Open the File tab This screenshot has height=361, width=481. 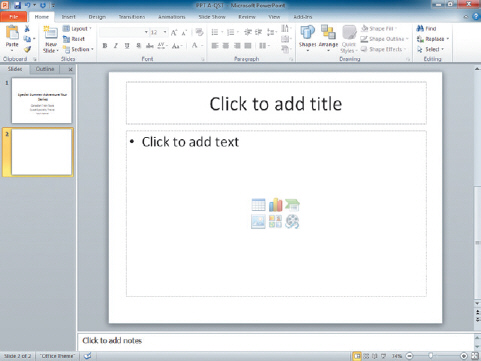tap(14, 17)
